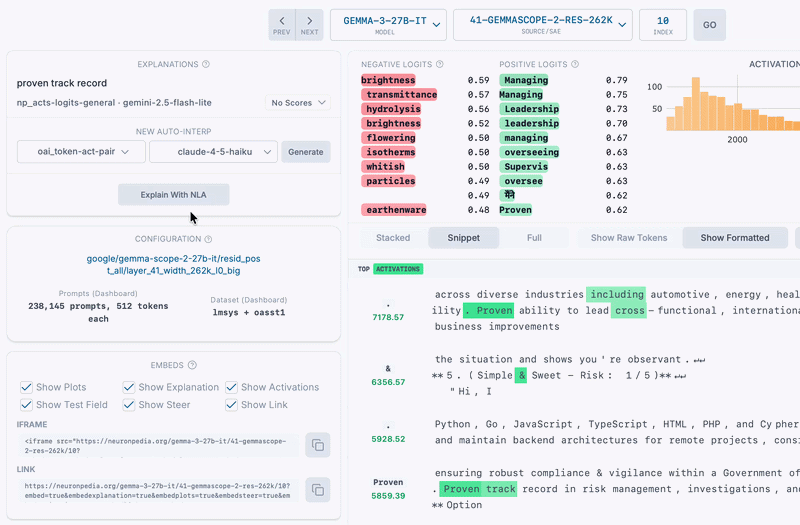Click the positive logit 'overseeing'

click(x=529, y=152)
